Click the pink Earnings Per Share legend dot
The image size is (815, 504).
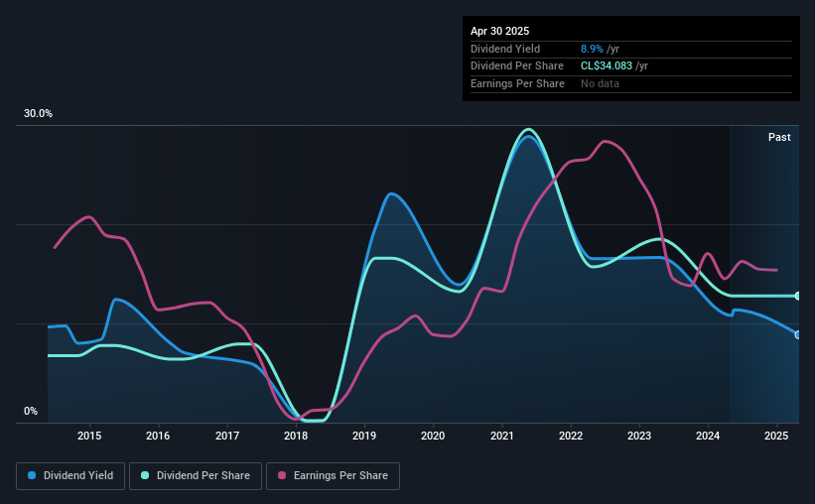click(x=282, y=475)
